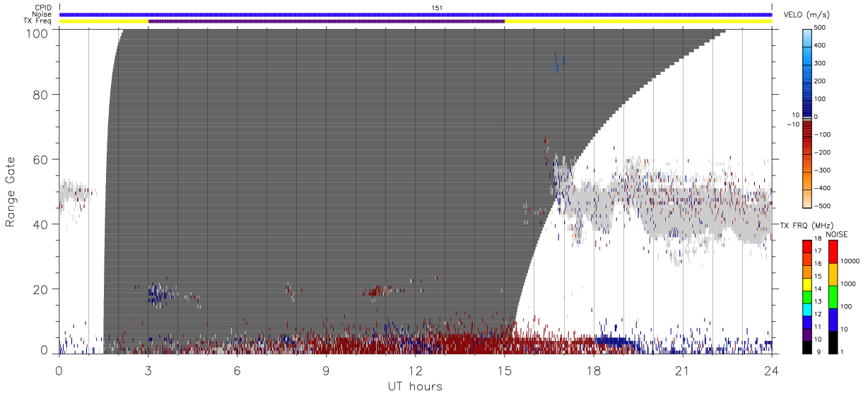Click the 40 tick on Range Gate axis
The image size is (868, 401).
click(x=41, y=225)
